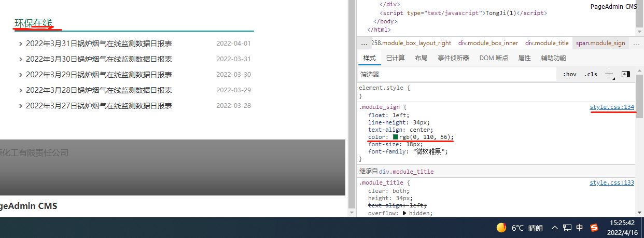Expand the overflow: hidden shorthand triangle
This screenshot has width=644, height=238.
(x=404, y=213)
